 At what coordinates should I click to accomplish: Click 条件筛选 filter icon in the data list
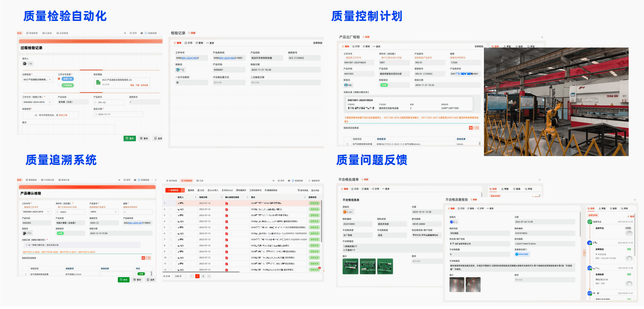pyautogui.click(x=298, y=190)
